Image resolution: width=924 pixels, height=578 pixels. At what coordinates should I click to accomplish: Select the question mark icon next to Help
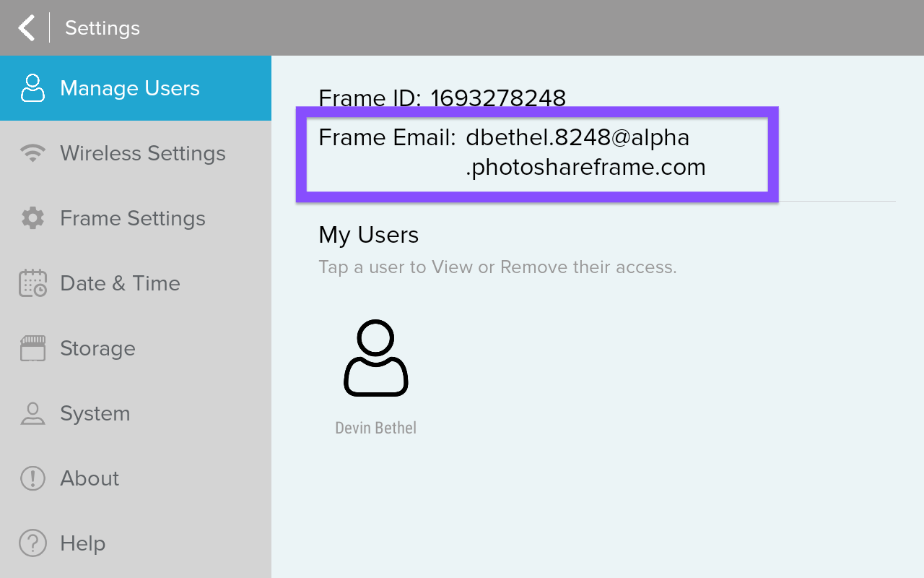click(x=32, y=543)
